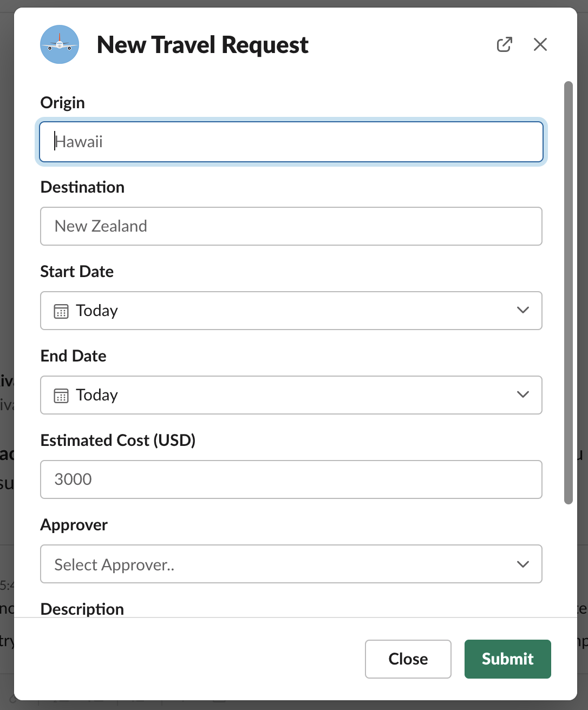Viewport: 588px width, 710px height.
Task: Click the X icon to dismiss the dialog
Action: 540,44
